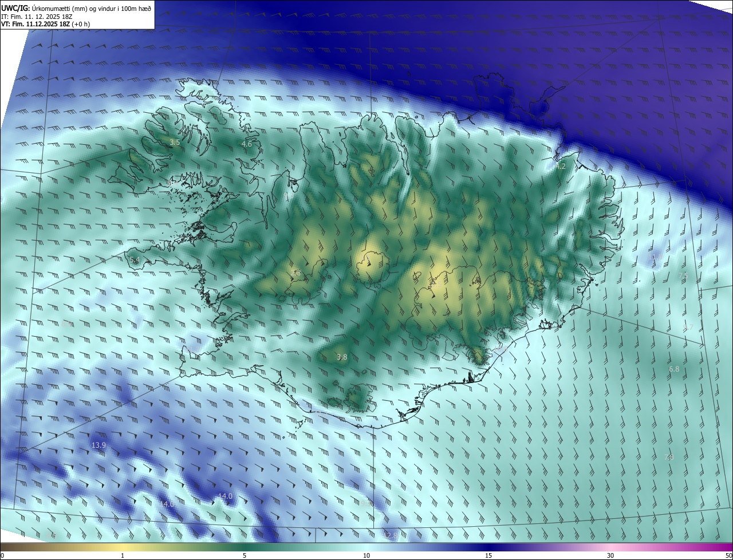
Task: Click the 'UWC/IG: Úrkomumætti (mm)' title line
Action: [x=77, y=8]
